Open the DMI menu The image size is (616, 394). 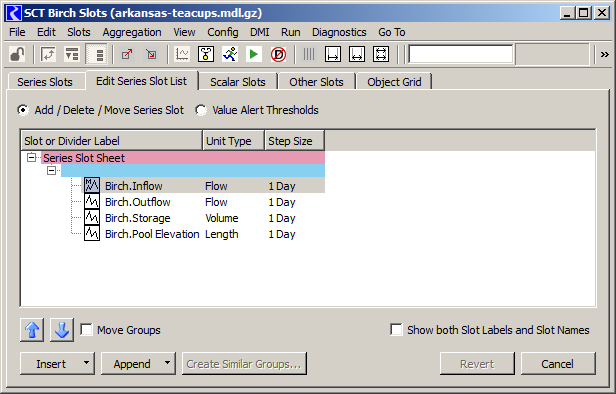(x=260, y=32)
